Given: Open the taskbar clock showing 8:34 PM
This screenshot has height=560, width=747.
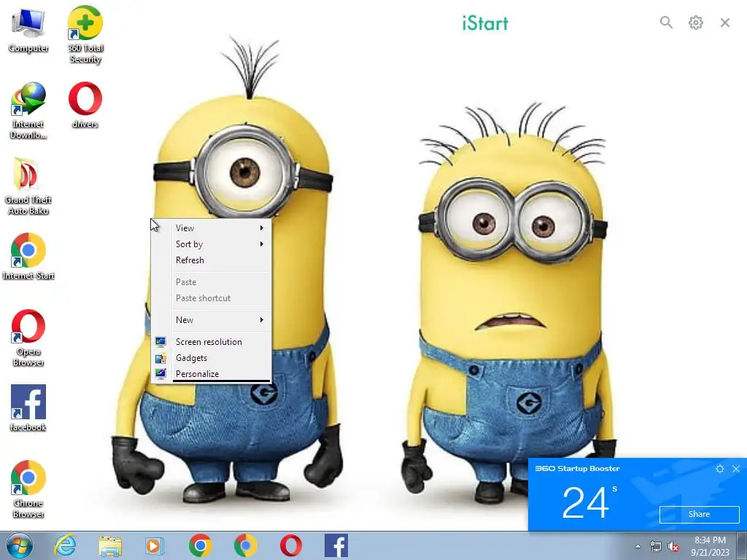Looking at the screenshot, I should click(x=711, y=546).
